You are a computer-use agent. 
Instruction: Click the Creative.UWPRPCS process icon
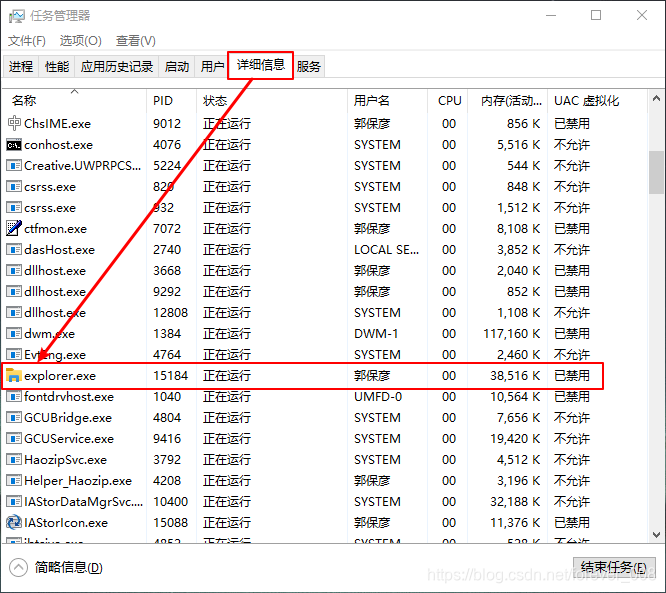coord(14,166)
